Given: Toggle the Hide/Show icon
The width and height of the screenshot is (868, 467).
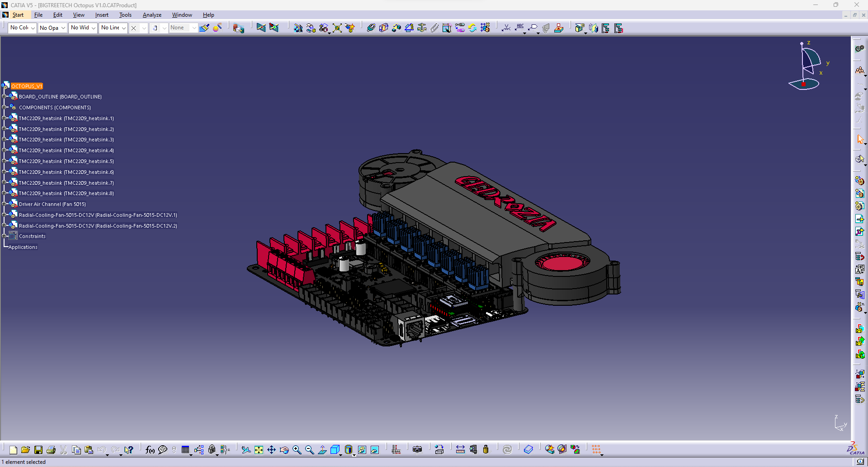Looking at the screenshot, I should [x=362, y=450].
